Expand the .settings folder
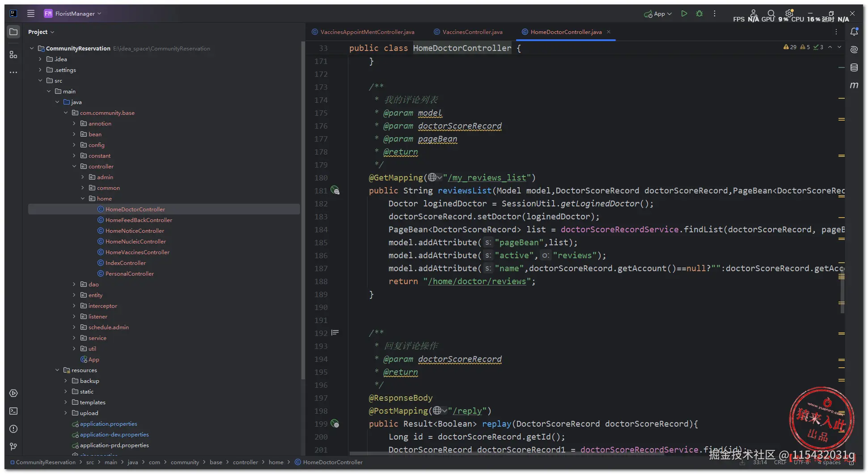 [x=40, y=70]
